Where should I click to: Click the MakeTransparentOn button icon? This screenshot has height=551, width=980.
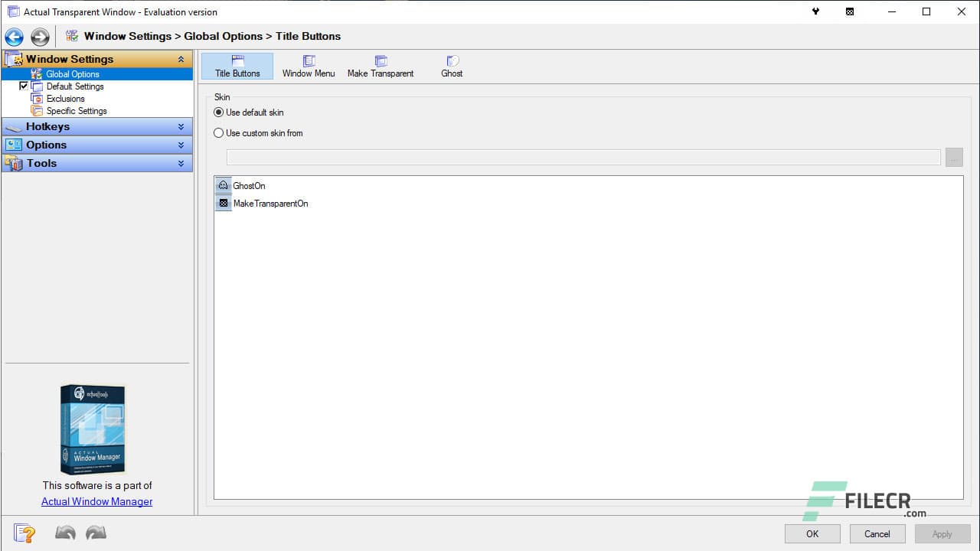(x=223, y=203)
